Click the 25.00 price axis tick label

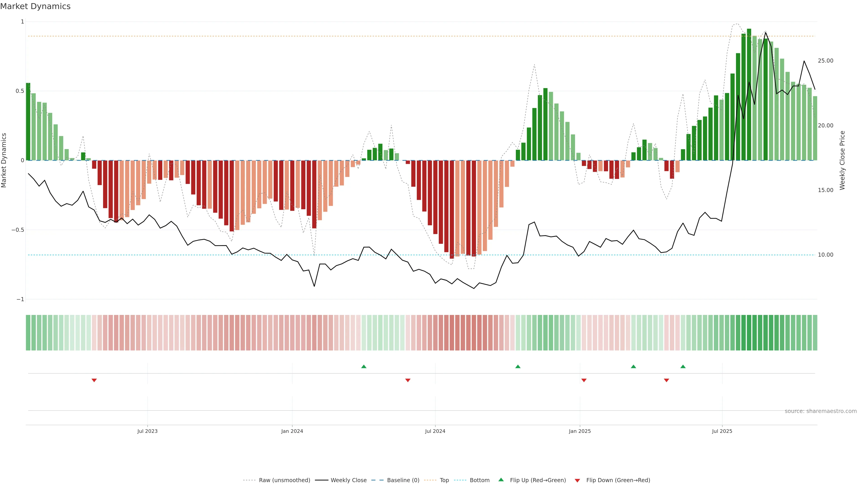pos(825,61)
